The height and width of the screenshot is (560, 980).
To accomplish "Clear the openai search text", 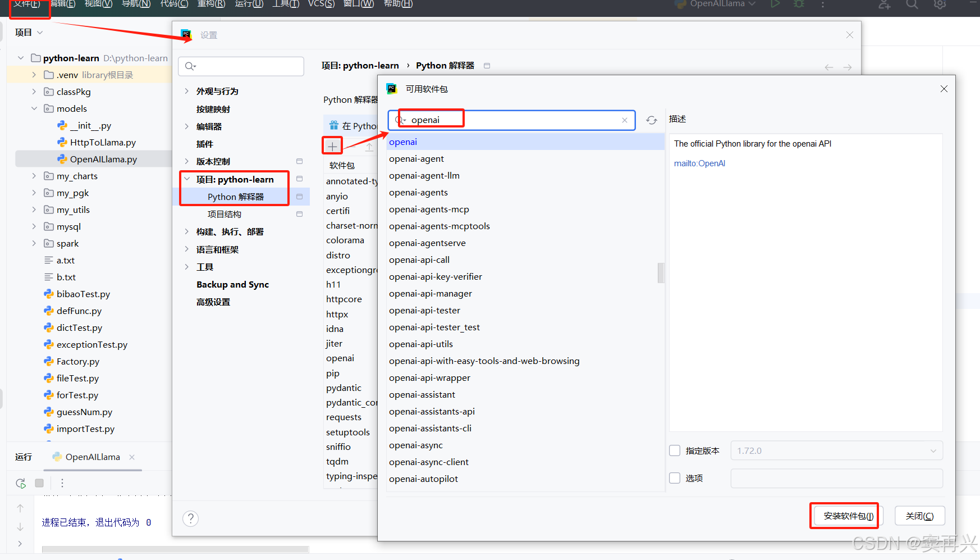I will [x=624, y=120].
